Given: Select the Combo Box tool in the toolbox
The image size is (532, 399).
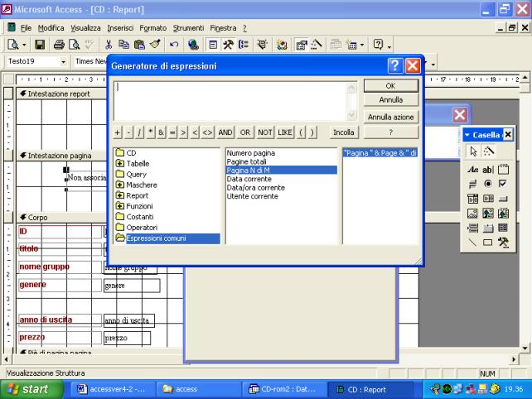Looking at the screenshot, I should pyautogui.click(x=472, y=199).
